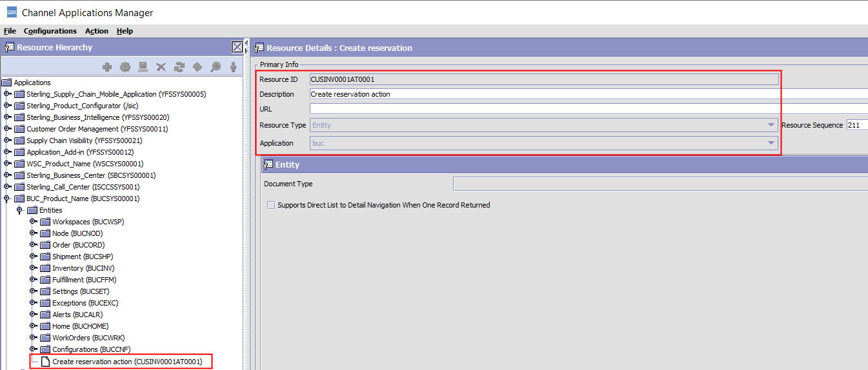The image size is (868, 370).
Task: Click the folder icon beside Node (BUCNOD)
Action: (45, 233)
